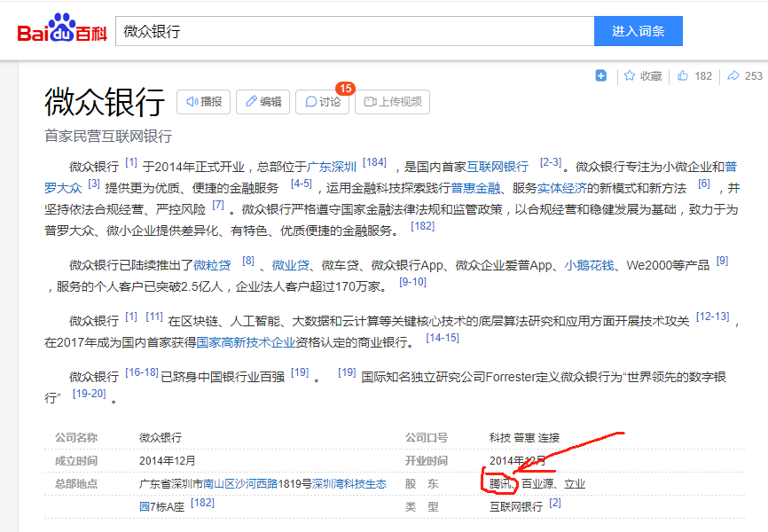This screenshot has height=532, width=768.
Task: Click the Baidu Baike logo
Action: coord(62,28)
